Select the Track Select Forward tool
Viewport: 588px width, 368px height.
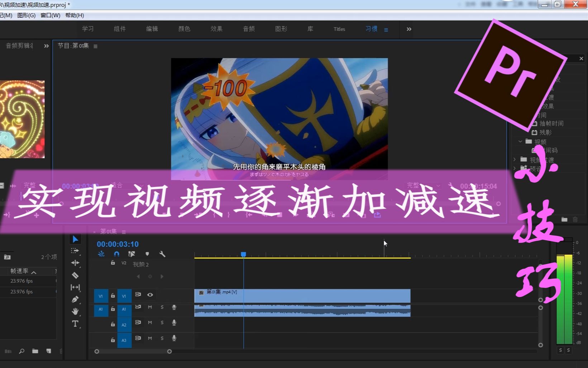pos(75,251)
